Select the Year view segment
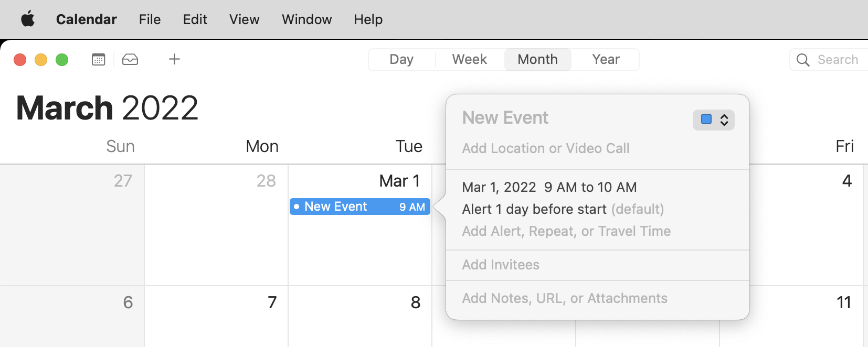 tap(606, 60)
